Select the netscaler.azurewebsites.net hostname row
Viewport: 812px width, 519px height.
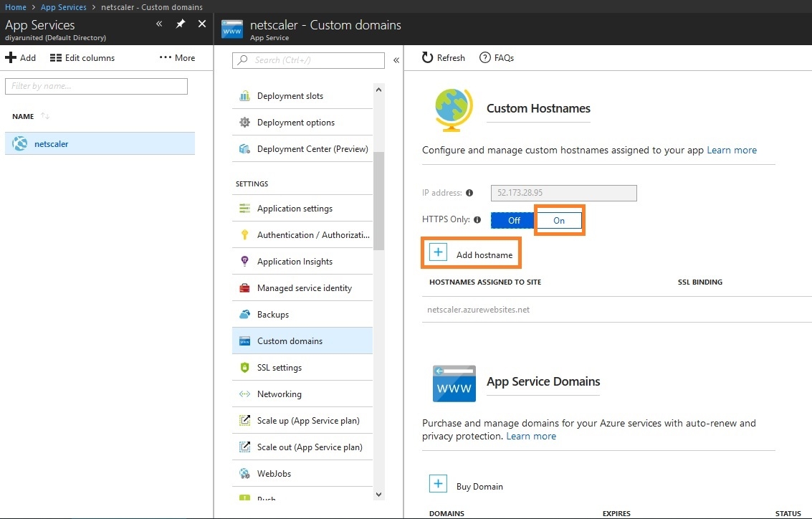[x=617, y=309]
